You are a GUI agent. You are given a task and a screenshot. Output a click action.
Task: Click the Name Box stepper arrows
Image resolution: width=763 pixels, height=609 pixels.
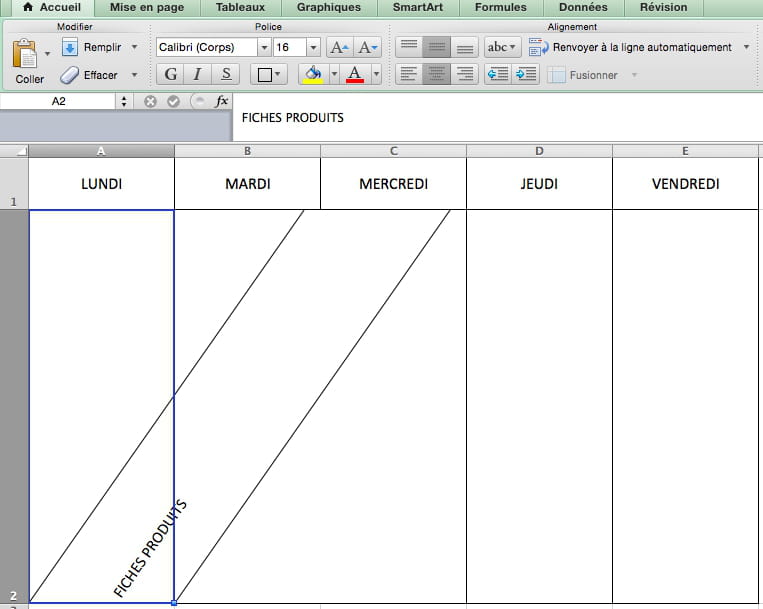click(x=124, y=101)
